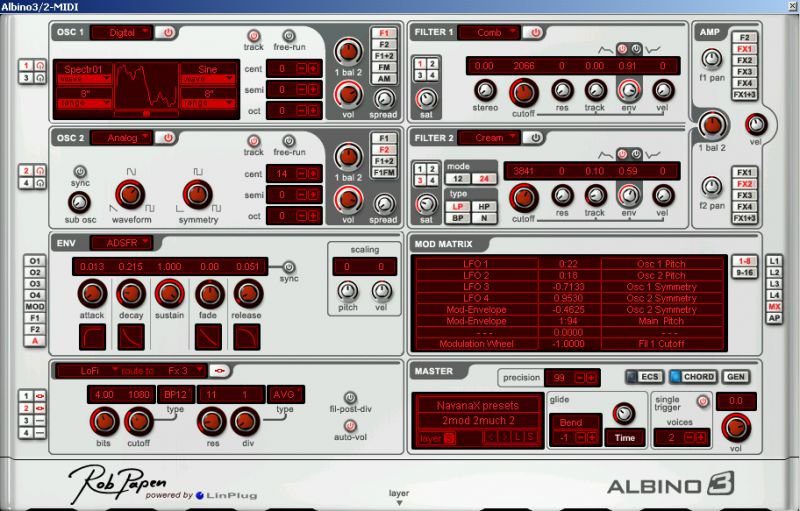800x511 pixels.
Task: Show mod matrix slots 9-16
Action: [744, 273]
